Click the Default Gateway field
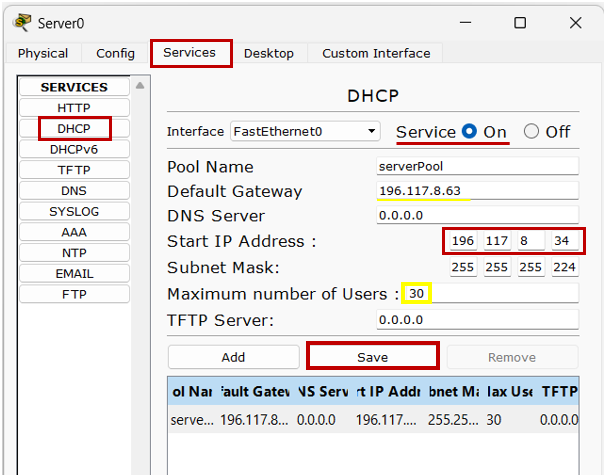The height and width of the screenshot is (475, 613). pos(477,191)
